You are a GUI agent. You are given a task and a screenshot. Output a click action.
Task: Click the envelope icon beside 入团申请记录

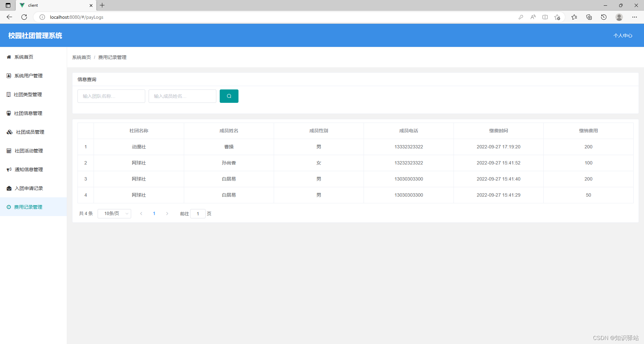[x=9, y=188]
